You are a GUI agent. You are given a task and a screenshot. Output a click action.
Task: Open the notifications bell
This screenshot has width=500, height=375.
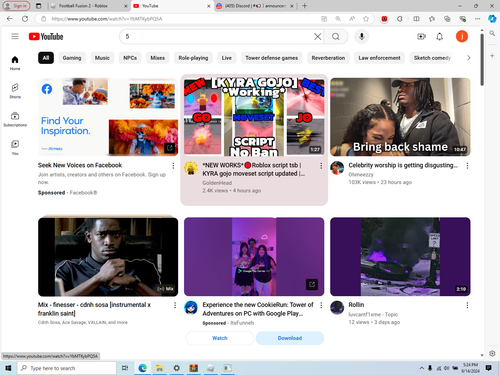click(440, 36)
